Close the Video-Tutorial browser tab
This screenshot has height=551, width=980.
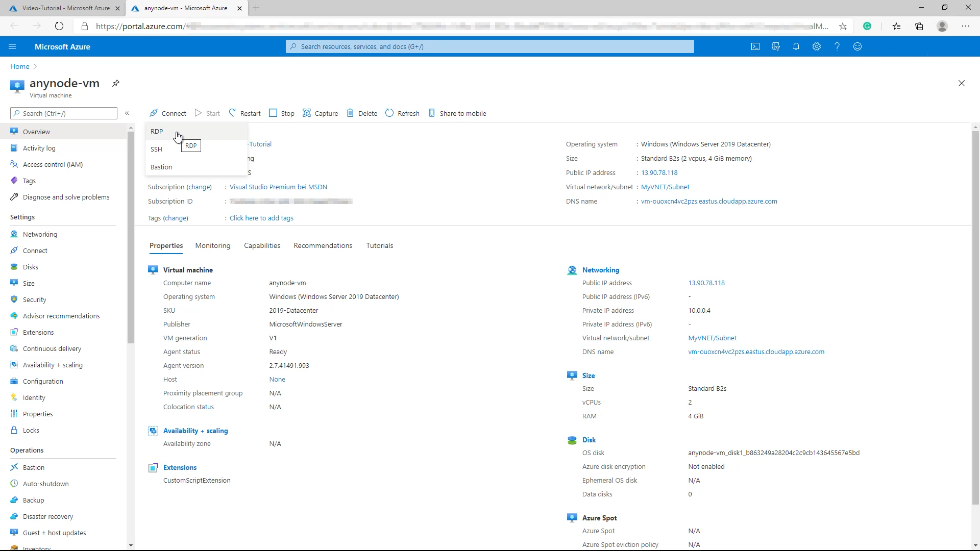pyautogui.click(x=117, y=8)
